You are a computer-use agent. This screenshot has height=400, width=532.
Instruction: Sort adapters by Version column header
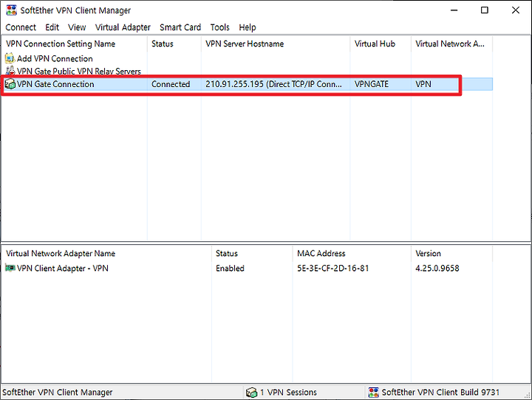click(451, 253)
